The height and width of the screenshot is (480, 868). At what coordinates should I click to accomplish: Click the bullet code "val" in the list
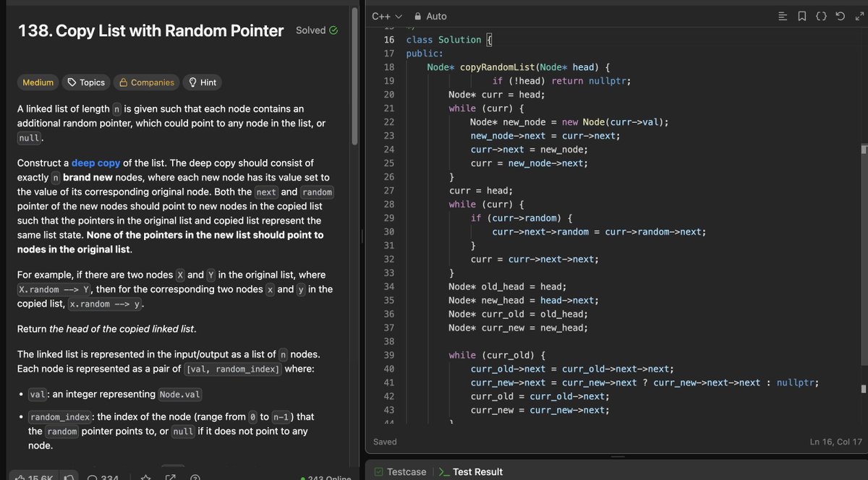pos(38,395)
